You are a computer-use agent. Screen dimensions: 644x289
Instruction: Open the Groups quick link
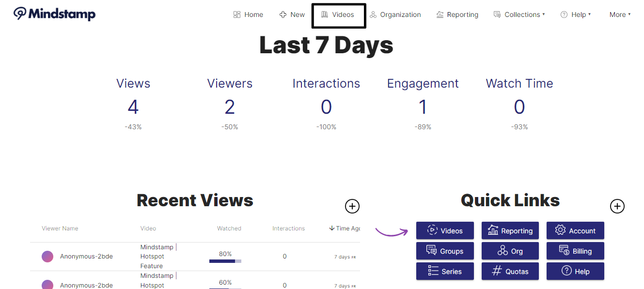pyautogui.click(x=445, y=251)
